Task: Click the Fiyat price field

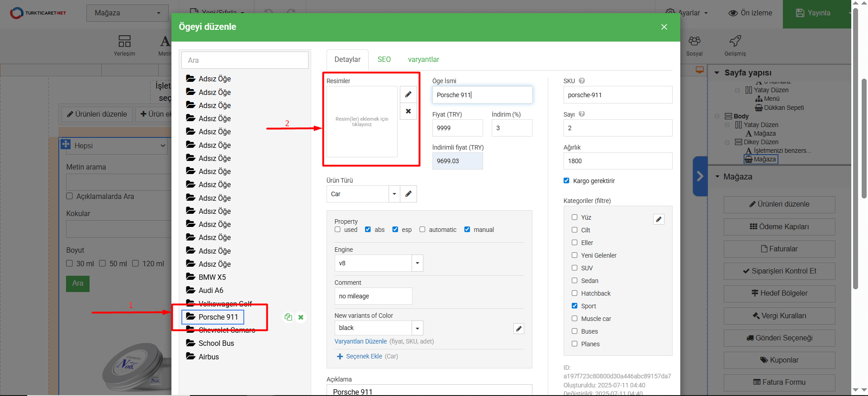Action: [457, 128]
